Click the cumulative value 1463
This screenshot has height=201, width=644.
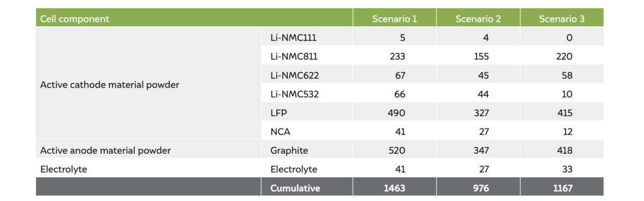point(394,188)
